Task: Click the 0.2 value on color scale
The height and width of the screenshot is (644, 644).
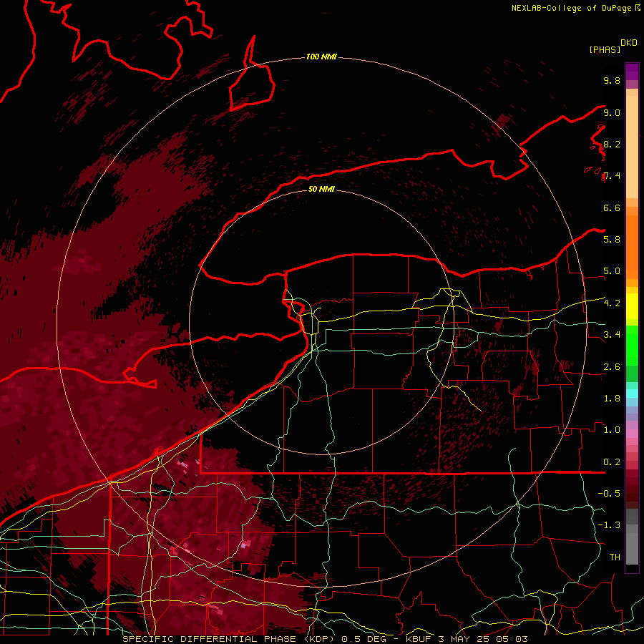Action: point(612,462)
